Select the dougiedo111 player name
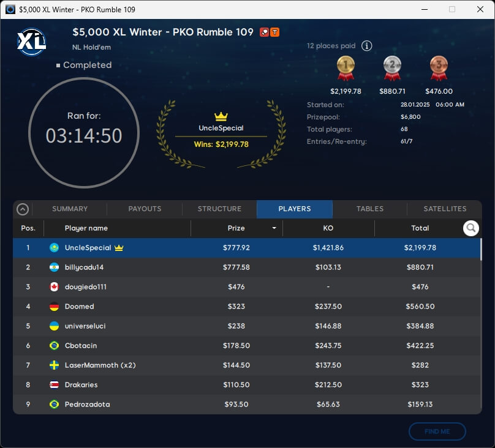Screen dimensions: 495x448 tap(86, 287)
